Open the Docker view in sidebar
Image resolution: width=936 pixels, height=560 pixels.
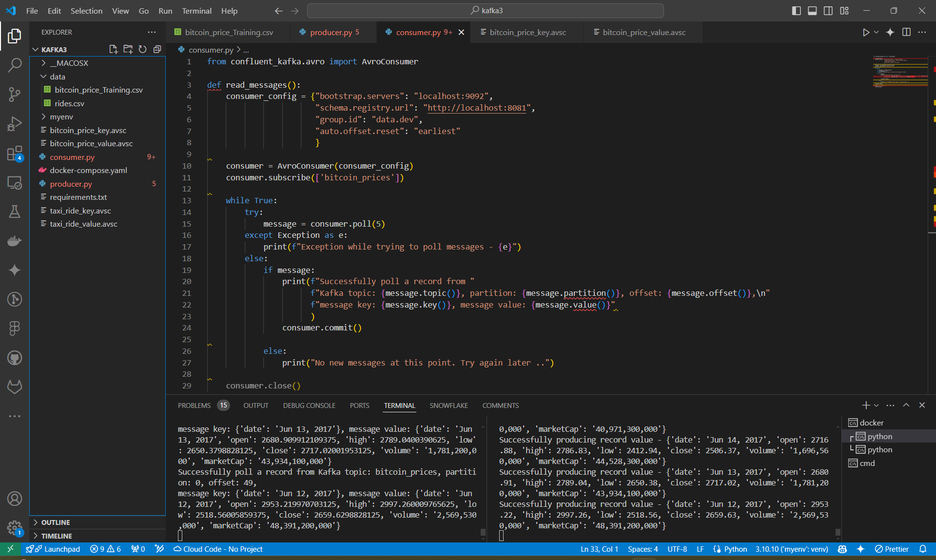click(x=15, y=241)
